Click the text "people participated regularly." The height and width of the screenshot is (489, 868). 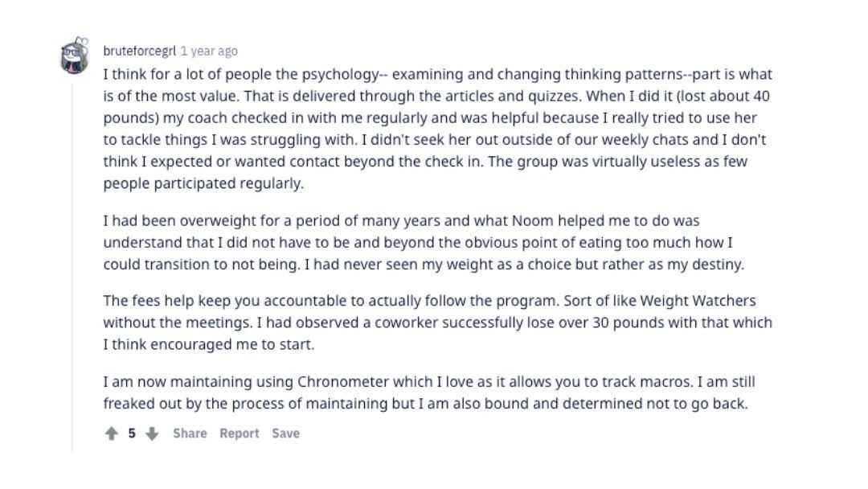(x=203, y=183)
